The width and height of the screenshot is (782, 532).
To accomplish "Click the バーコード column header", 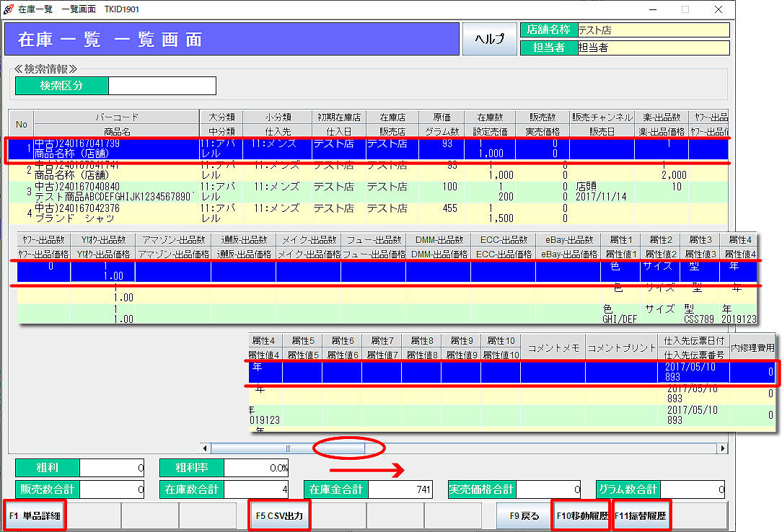I will [x=116, y=117].
